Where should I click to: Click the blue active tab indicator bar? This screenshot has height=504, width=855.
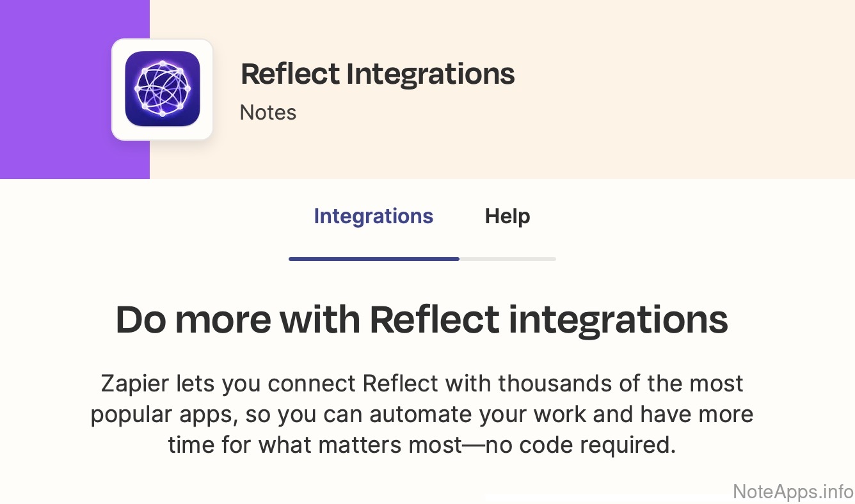374,258
